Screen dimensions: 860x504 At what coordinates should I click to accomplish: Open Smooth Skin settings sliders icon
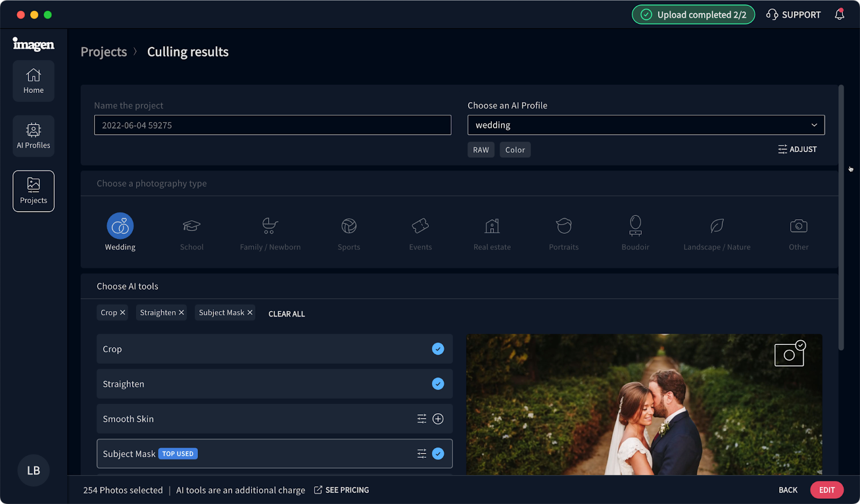[x=422, y=419]
